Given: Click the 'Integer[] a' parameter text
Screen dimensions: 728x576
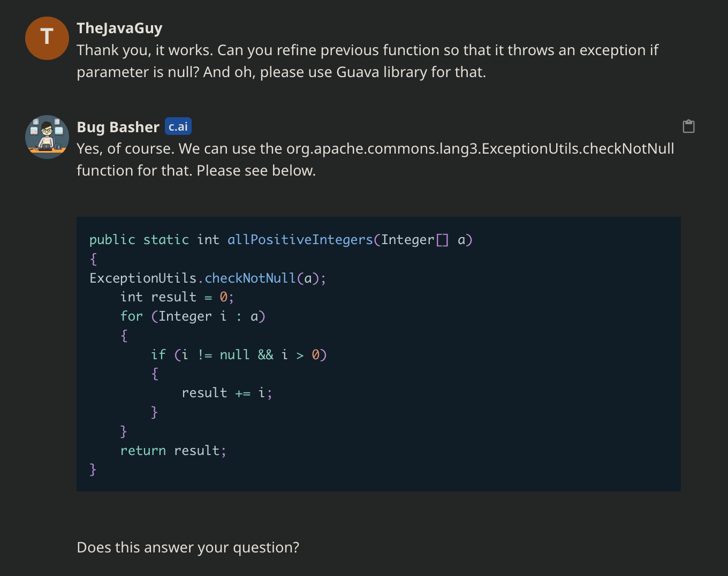Looking at the screenshot, I should coord(423,239).
